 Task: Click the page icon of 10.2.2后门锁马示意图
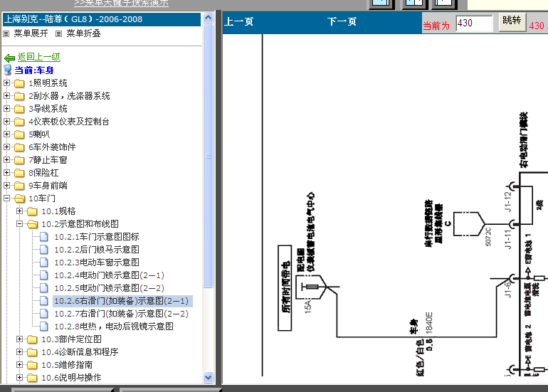44,250
